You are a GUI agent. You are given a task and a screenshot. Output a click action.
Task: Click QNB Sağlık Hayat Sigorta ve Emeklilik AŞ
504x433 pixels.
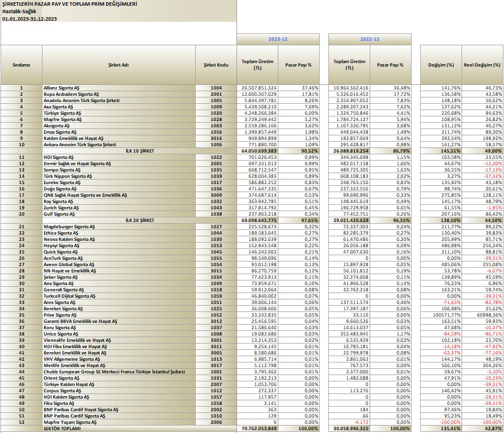point(119,195)
